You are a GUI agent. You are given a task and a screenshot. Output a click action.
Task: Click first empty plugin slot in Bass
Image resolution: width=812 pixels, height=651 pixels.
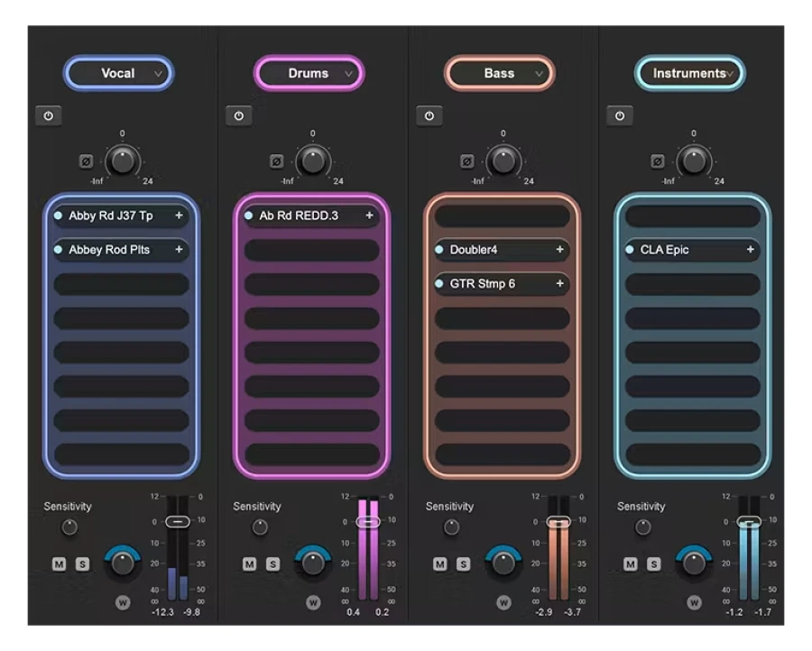[x=503, y=215]
